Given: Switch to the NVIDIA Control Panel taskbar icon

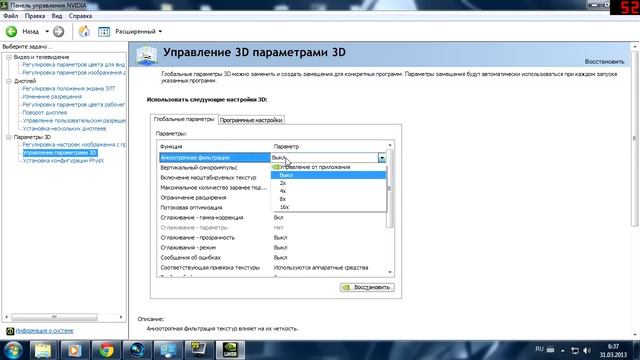Looking at the screenshot, I should 230,350.
